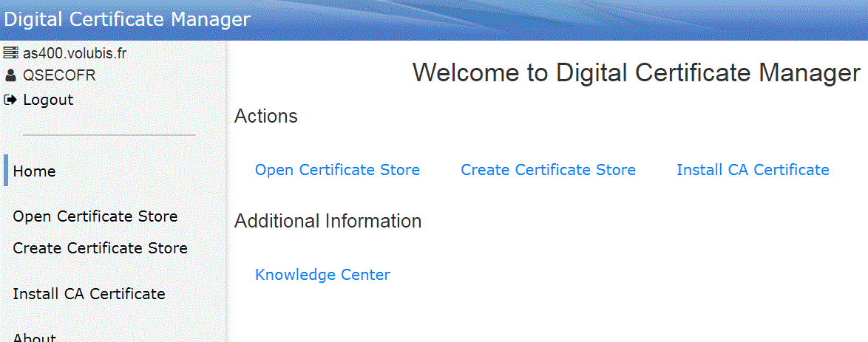Click the Welcome to Digital Certificate Manager heading

637,73
